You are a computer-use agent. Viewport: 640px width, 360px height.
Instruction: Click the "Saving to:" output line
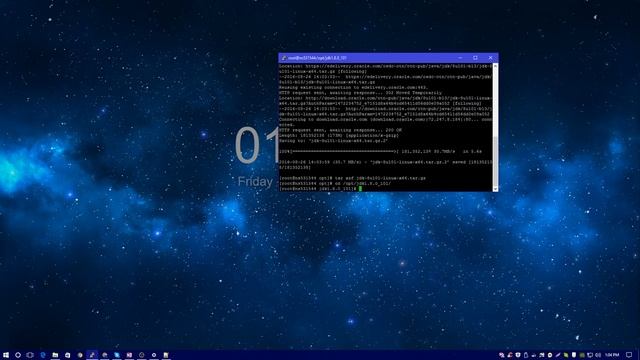(333, 140)
